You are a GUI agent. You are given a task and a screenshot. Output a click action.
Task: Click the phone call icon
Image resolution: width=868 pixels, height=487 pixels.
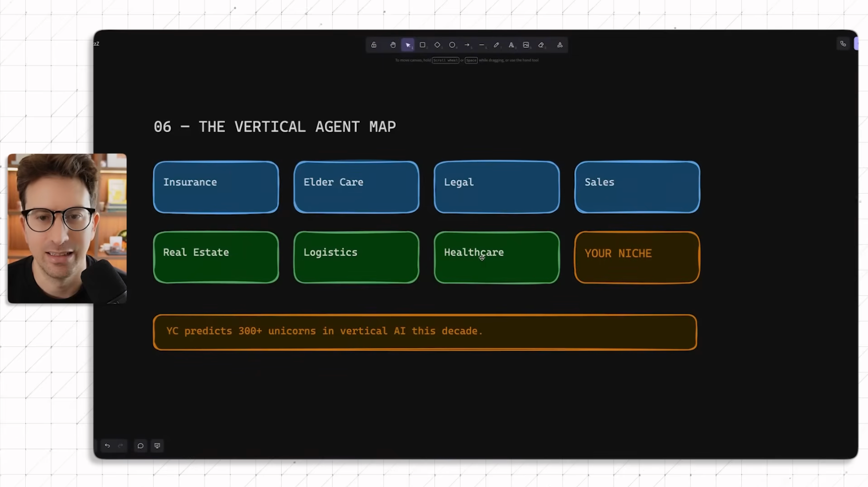[843, 44]
